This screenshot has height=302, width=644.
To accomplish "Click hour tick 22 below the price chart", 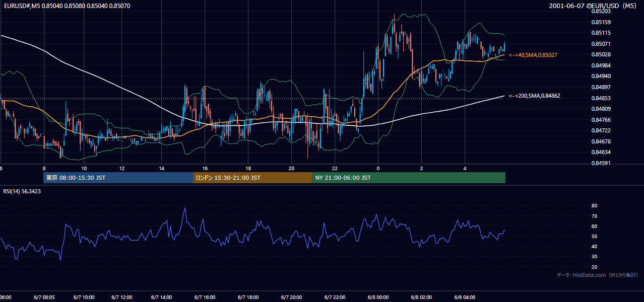I will click(x=335, y=169).
